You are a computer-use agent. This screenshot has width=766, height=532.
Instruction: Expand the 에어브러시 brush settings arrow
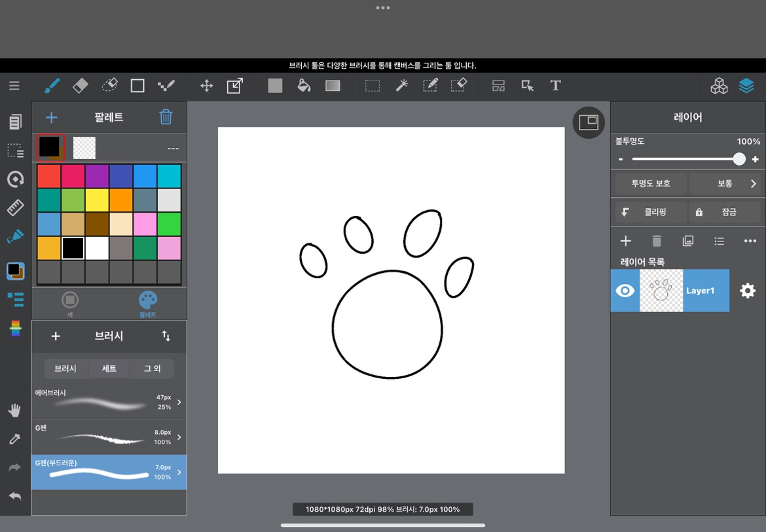(179, 402)
